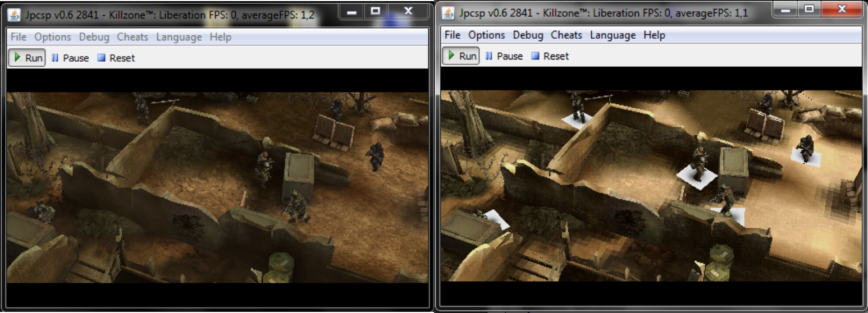The width and height of the screenshot is (868, 313).
Task: Click Pause button in right window
Action: (x=504, y=56)
